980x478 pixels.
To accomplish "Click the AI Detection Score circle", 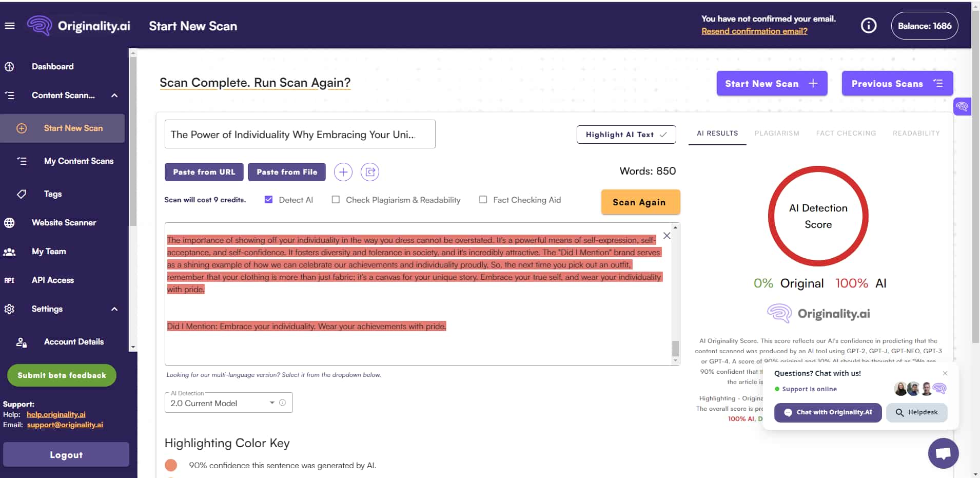I will pos(818,216).
